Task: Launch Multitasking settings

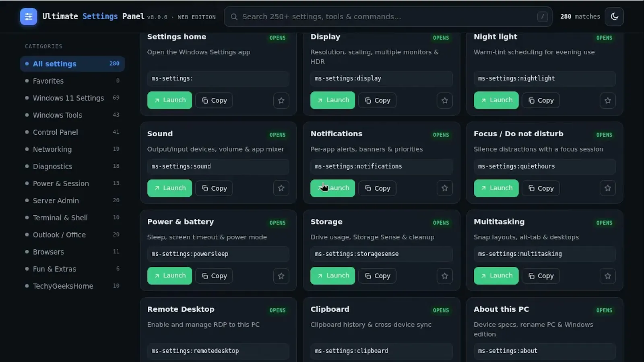Action: click(496, 276)
